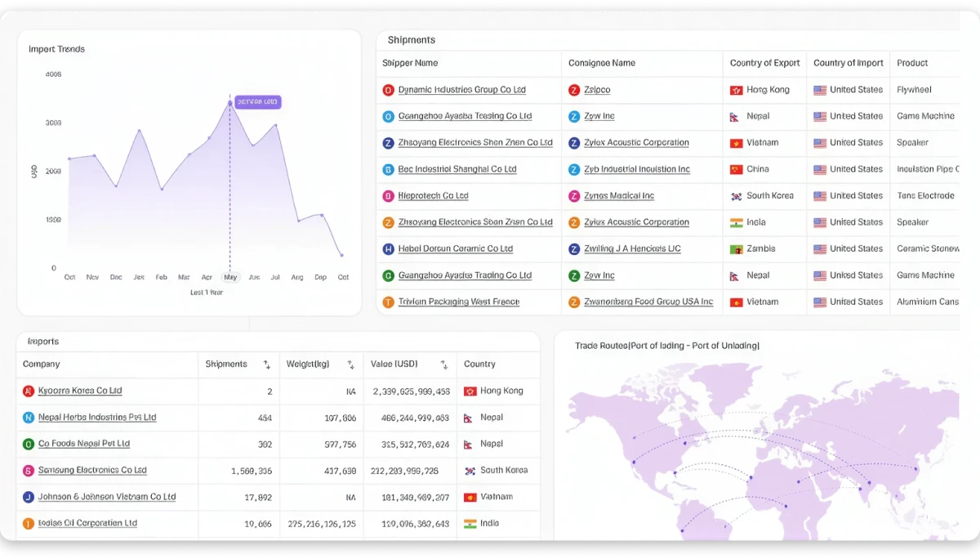This screenshot has width=980, height=559.
Task: Click Vietnam flag in Johnson & Johnson row
Action: pyautogui.click(x=470, y=497)
